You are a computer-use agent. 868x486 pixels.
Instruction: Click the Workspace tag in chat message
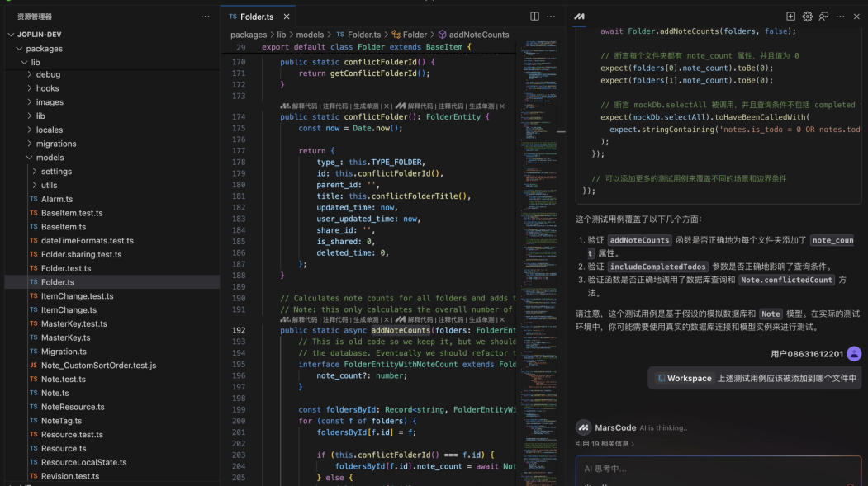pyautogui.click(x=684, y=379)
